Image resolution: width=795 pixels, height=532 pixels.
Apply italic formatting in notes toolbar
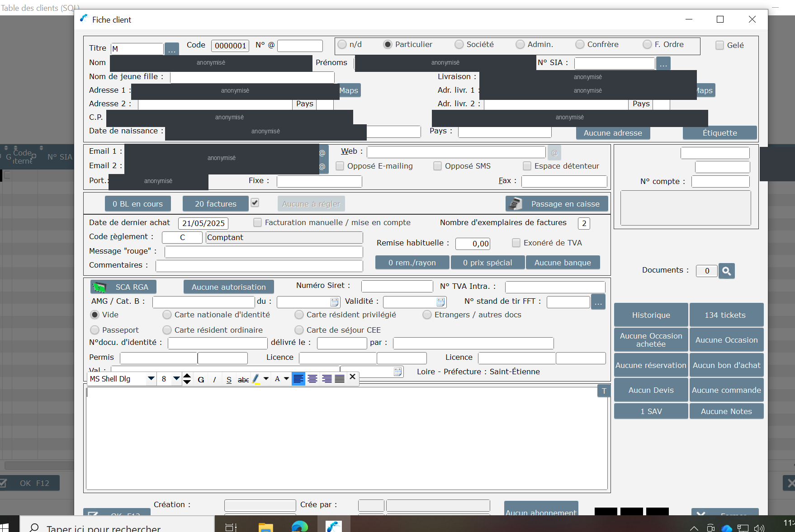coord(214,379)
